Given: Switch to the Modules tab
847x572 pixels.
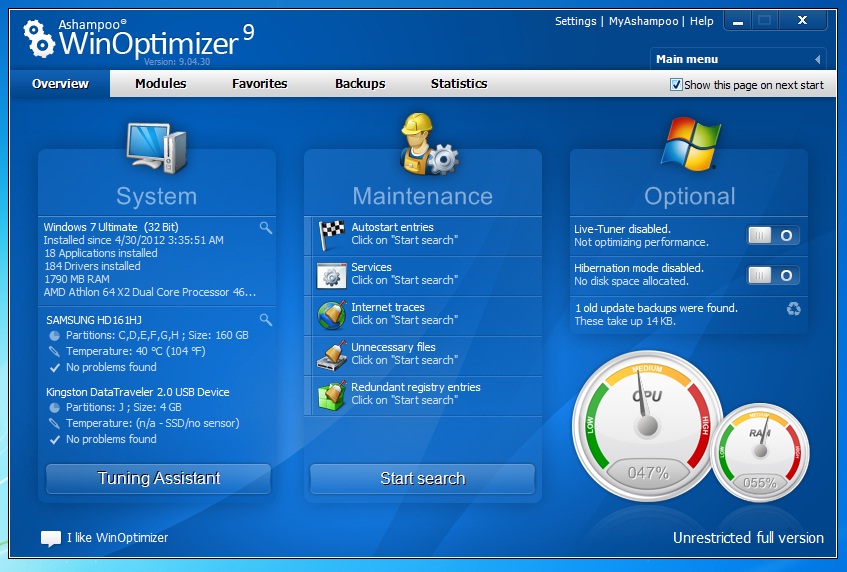Looking at the screenshot, I should point(160,84).
